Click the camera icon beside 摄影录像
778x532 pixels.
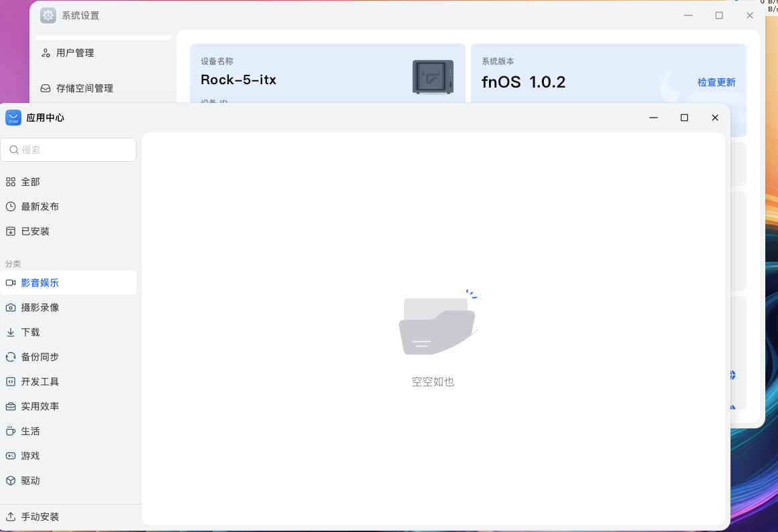11,307
